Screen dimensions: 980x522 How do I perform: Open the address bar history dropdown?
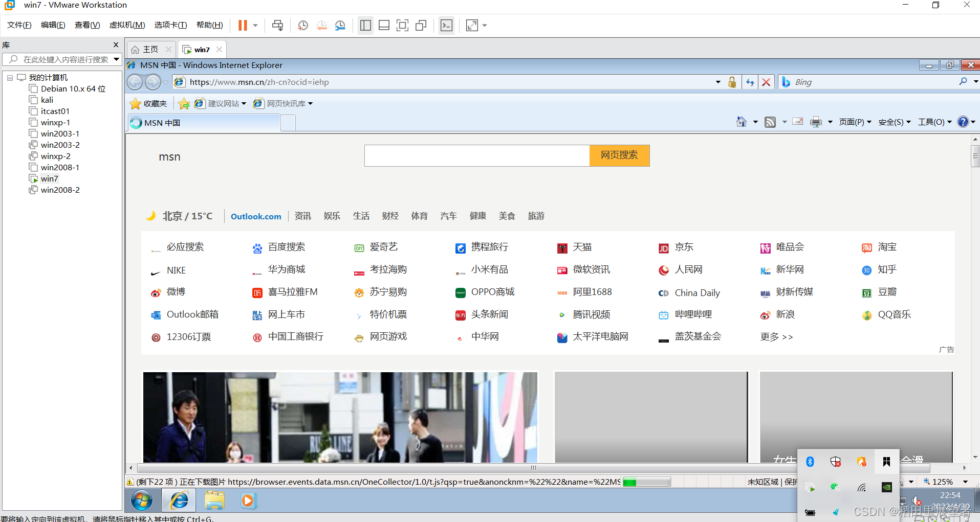point(718,82)
